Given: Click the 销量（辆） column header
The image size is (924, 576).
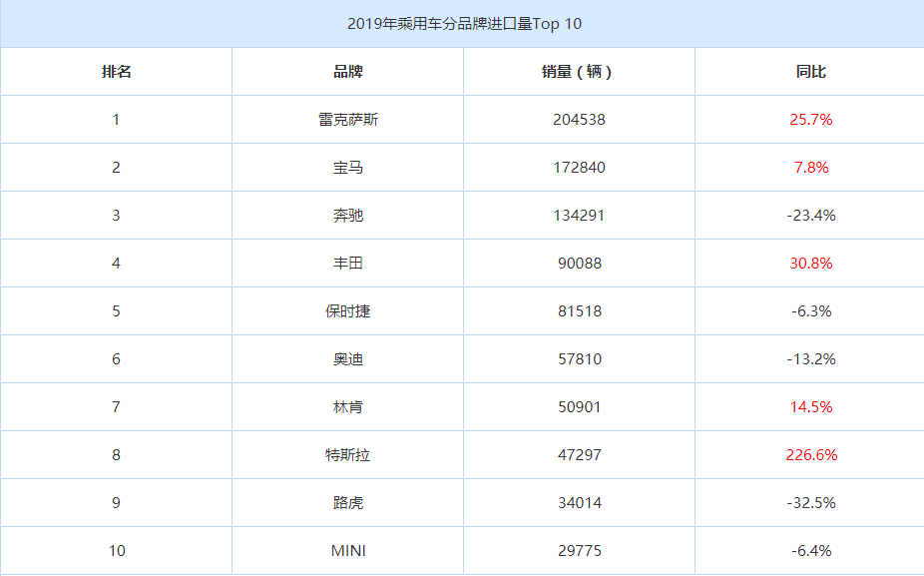Looking at the screenshot, I should pyautogui.click(x=579, y=72).
